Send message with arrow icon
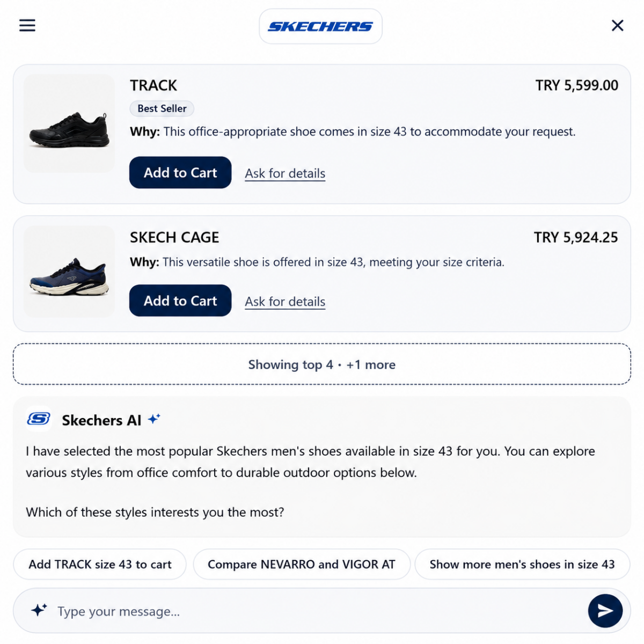This screenshot has height=644, width=644. tap(605, 611)
